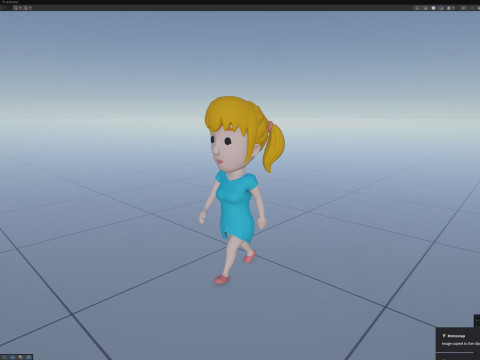Toggle the blue-highlighted sphere button in the top toolbar
Viewport: 480px width, 360px height.
433,8
